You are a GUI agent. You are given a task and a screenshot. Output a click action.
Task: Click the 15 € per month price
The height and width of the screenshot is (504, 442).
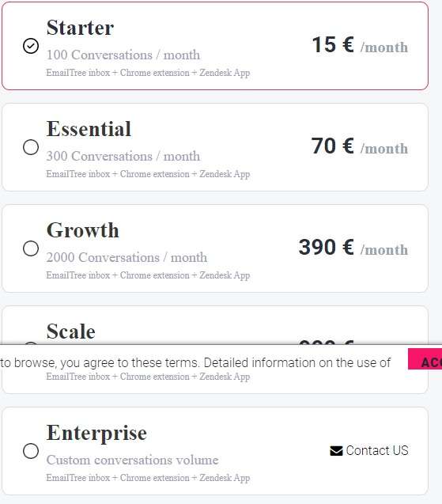tap(360, 45)
